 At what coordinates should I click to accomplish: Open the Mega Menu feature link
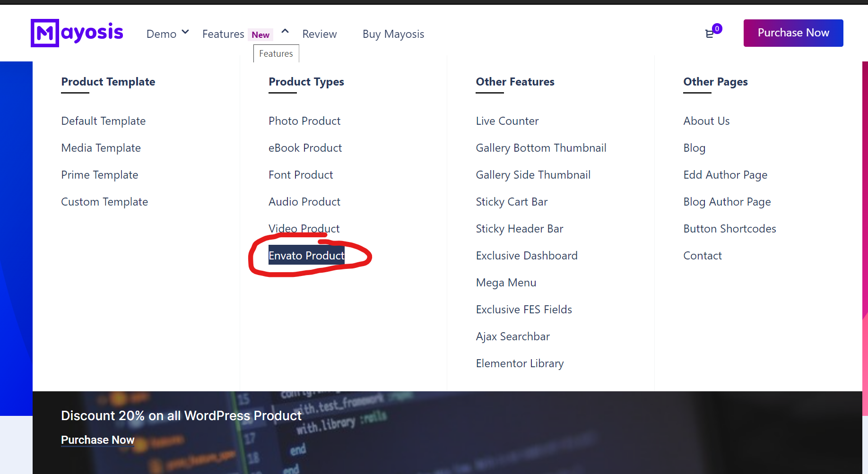506,283
